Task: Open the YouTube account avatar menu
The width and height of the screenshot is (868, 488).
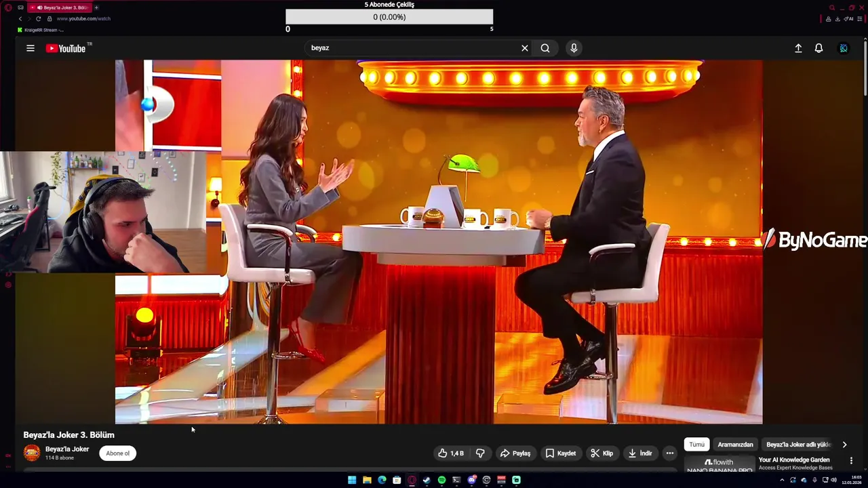Action: tap(844, 48)
